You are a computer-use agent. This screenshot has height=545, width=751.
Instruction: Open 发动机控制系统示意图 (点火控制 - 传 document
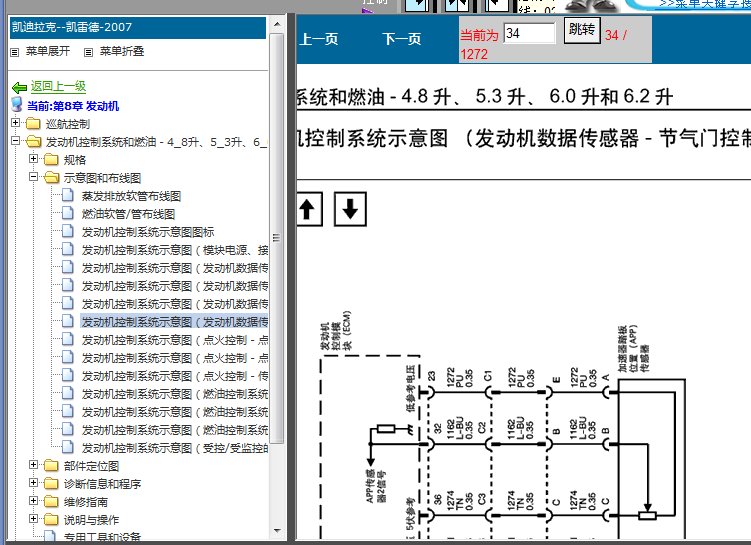(x=175, y=376)
